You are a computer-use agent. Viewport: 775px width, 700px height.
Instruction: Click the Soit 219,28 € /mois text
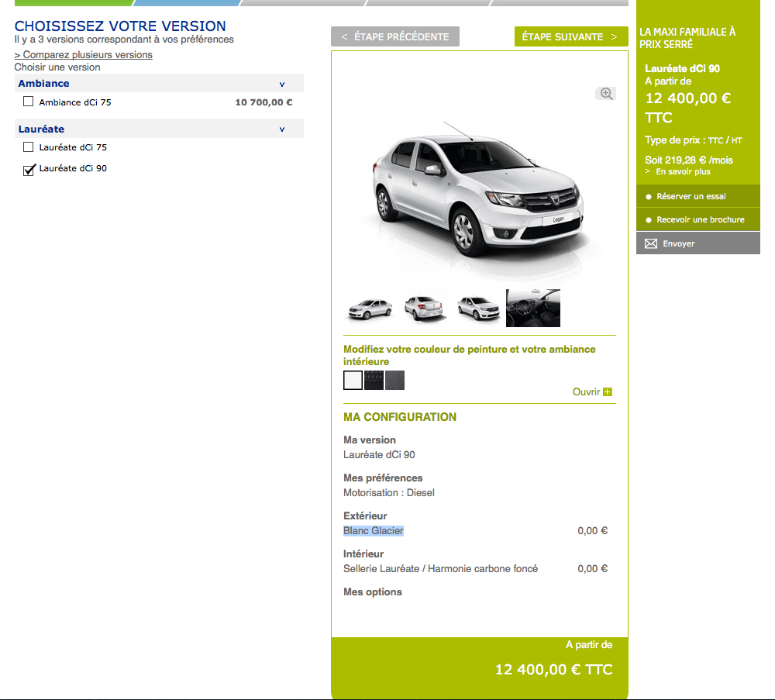[x=688, y=160]
